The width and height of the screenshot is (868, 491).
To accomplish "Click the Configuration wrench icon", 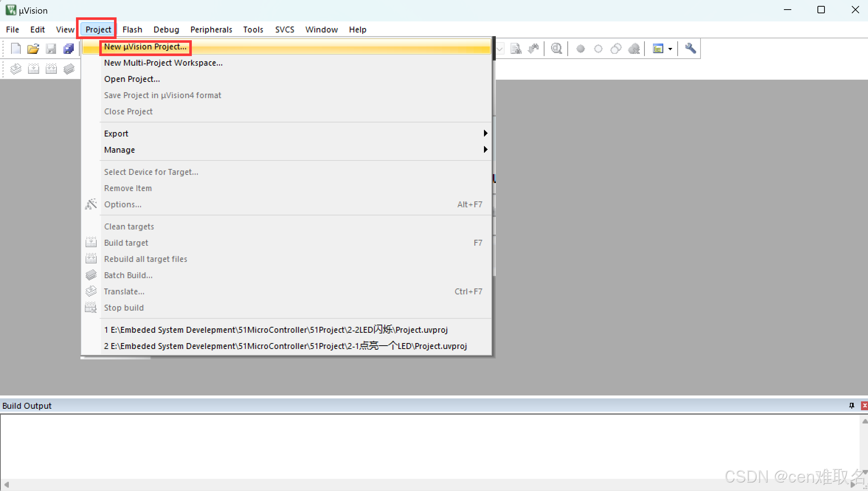I will click(x=690, y=48).
